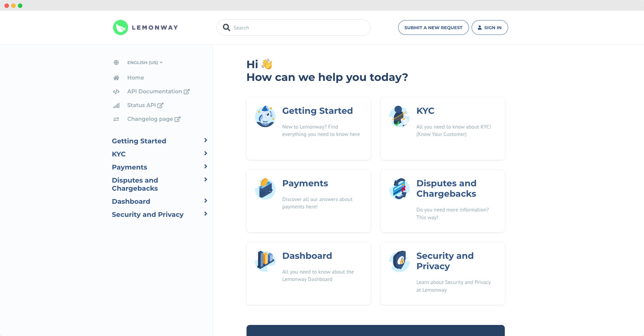
Task: Click external link icon beside API Documentation
Action: (187, 91)
